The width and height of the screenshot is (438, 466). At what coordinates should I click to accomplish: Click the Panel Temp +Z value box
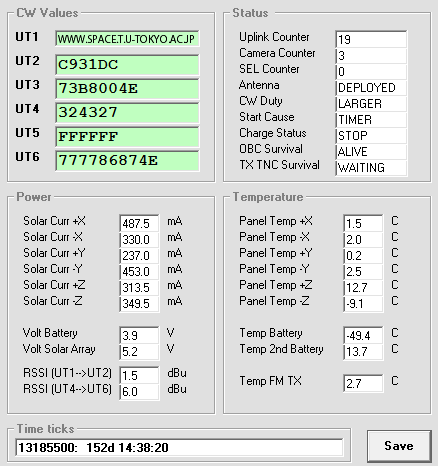(363, 287)
